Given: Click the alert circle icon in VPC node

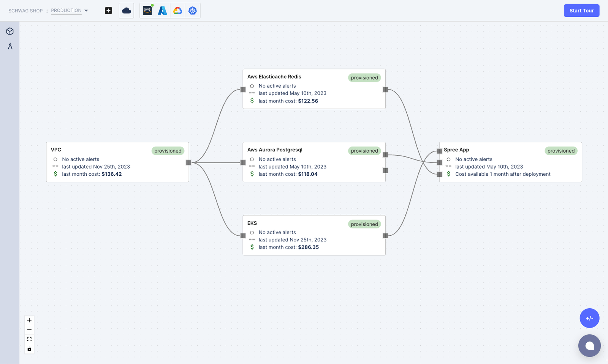Looking at the screenshot, I should [55, 159].
